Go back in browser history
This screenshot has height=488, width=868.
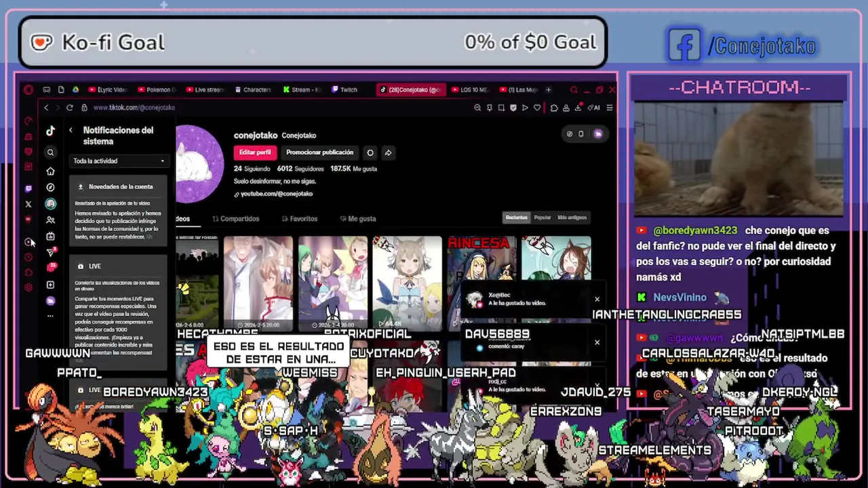(x=46, y=108)
